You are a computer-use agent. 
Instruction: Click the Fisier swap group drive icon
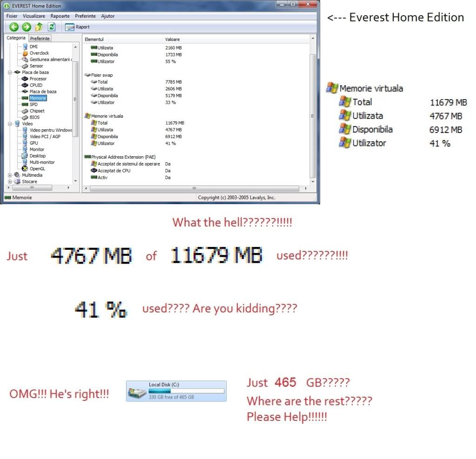(87, 75)
